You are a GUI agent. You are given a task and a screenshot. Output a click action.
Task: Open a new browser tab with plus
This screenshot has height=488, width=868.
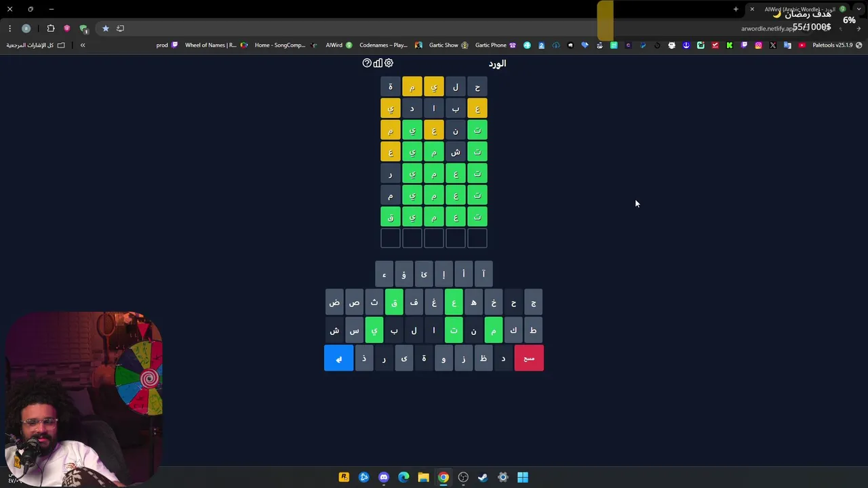[x=736, y=9]
